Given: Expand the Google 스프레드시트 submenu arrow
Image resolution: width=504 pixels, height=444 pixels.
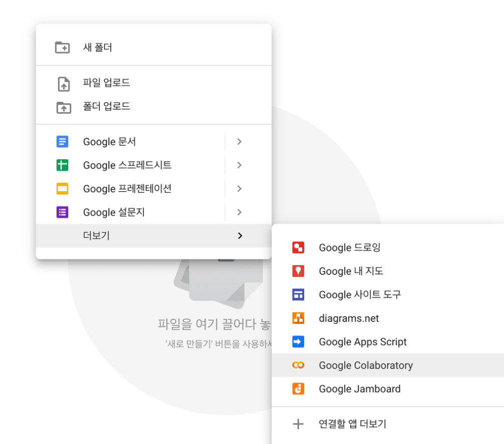Looking at the screenshot, I should click(239, 165).
